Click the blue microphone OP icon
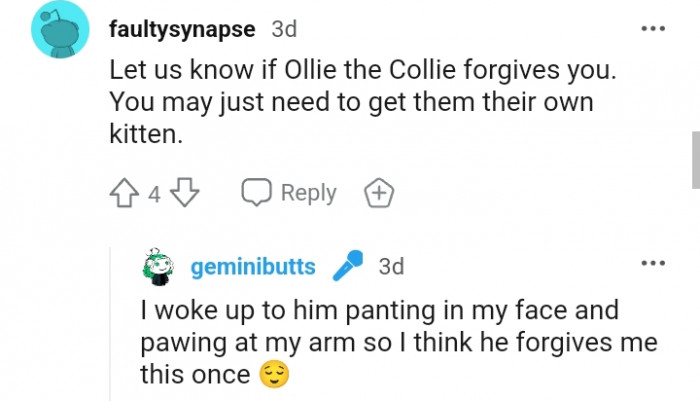 [x=346, y=267]
